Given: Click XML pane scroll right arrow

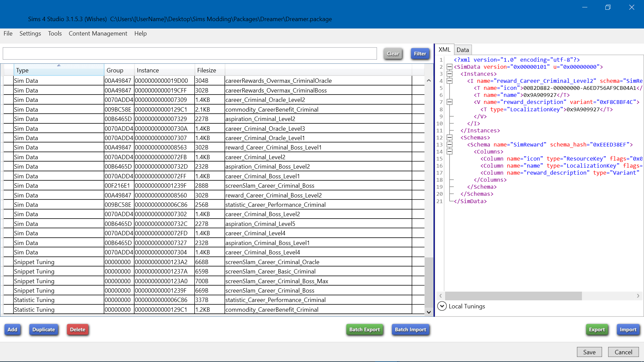Looking at the screenshot, I should coord(638,296).
